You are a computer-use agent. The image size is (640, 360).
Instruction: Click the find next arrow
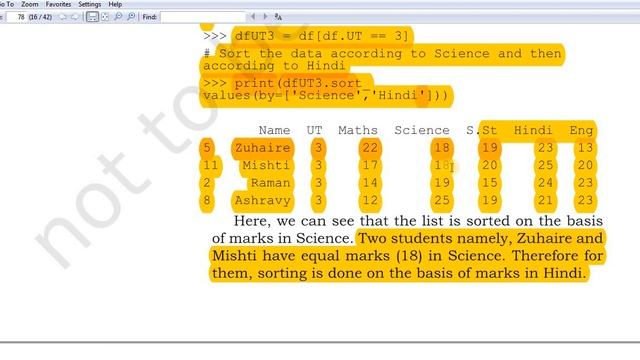[265, 17]
